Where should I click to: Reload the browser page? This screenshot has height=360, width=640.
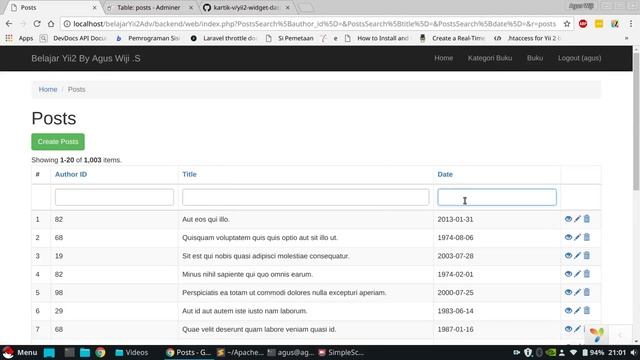[x=37, y=24]
